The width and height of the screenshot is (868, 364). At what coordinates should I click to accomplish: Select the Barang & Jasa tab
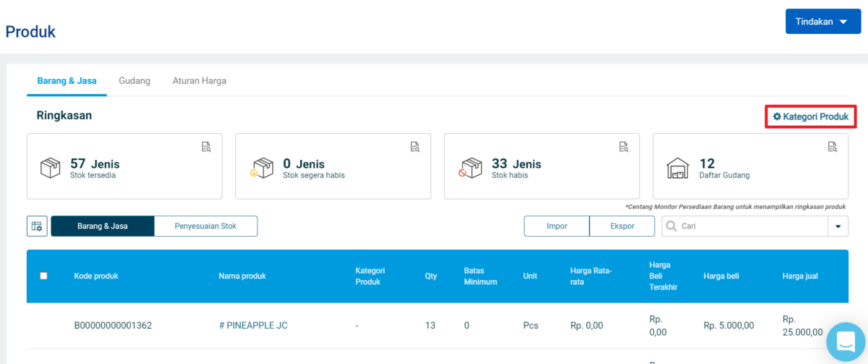[x=67, y=81]
